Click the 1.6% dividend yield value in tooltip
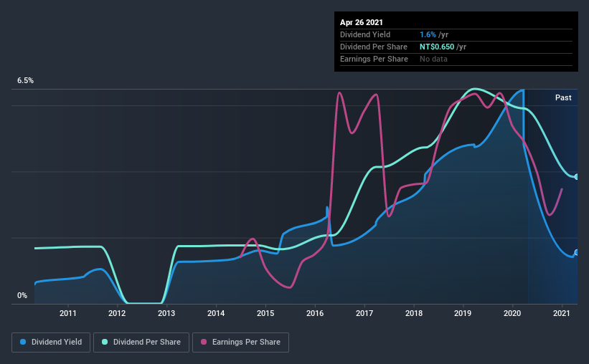This screenshot has height=364, width=589. [x=428, y=35]
